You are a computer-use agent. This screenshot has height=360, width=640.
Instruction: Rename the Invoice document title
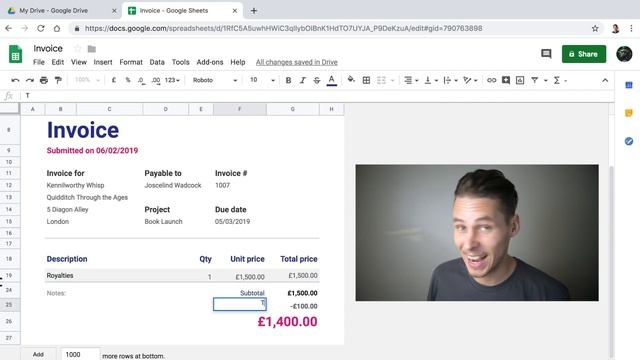pos(48,49)
